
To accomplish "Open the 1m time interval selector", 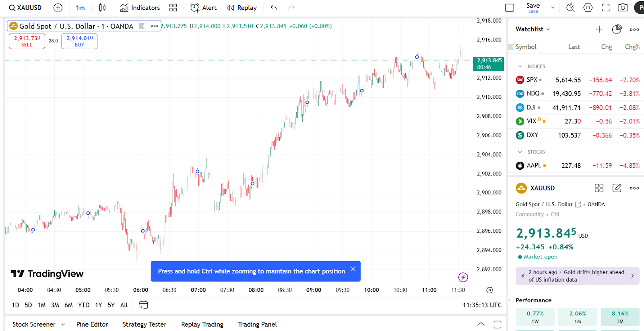I will pos(80,8).
